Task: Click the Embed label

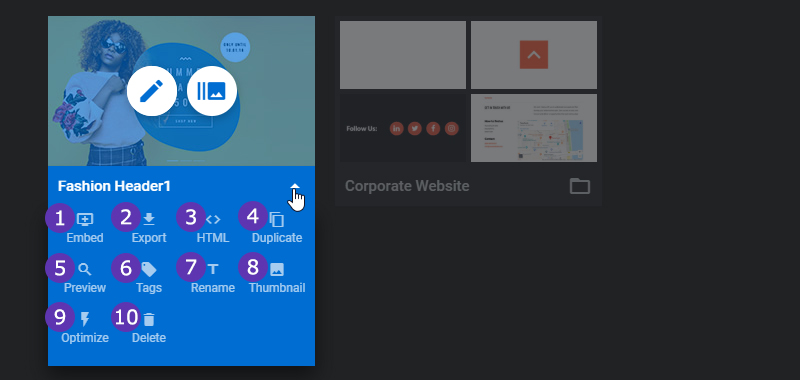Action: [x=85, y=238]
